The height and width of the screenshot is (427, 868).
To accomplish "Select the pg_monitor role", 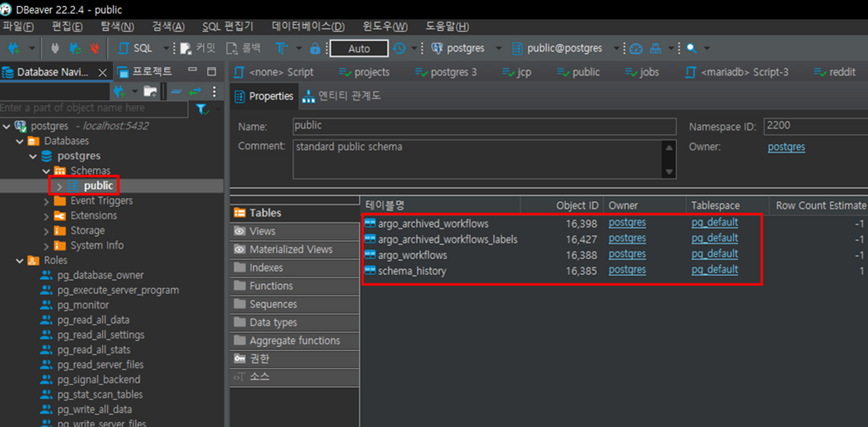I will pos(83,305).
